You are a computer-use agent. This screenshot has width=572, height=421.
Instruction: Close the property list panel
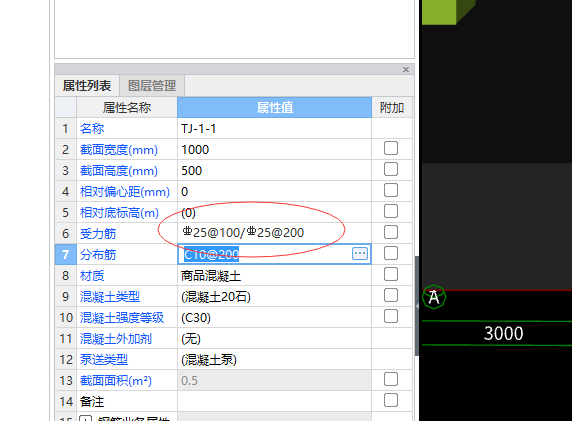(x=406, y=69)
